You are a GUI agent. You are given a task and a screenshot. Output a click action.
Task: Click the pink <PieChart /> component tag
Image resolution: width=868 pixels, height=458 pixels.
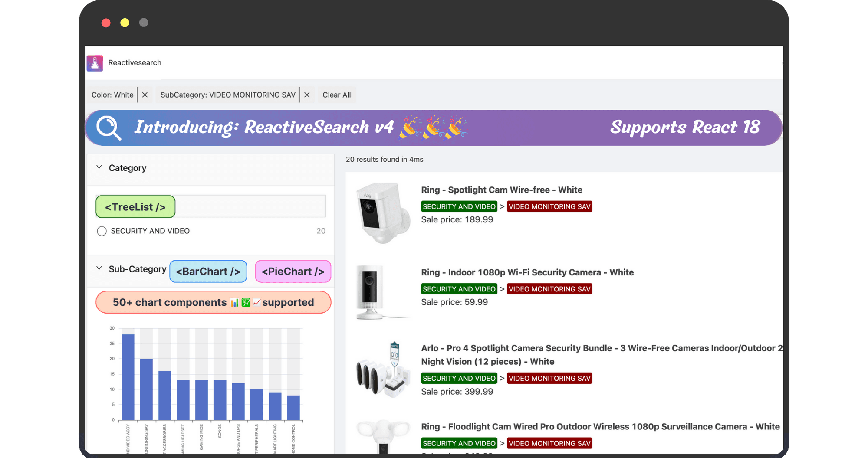pyautogui.click(x=293, y=271)
